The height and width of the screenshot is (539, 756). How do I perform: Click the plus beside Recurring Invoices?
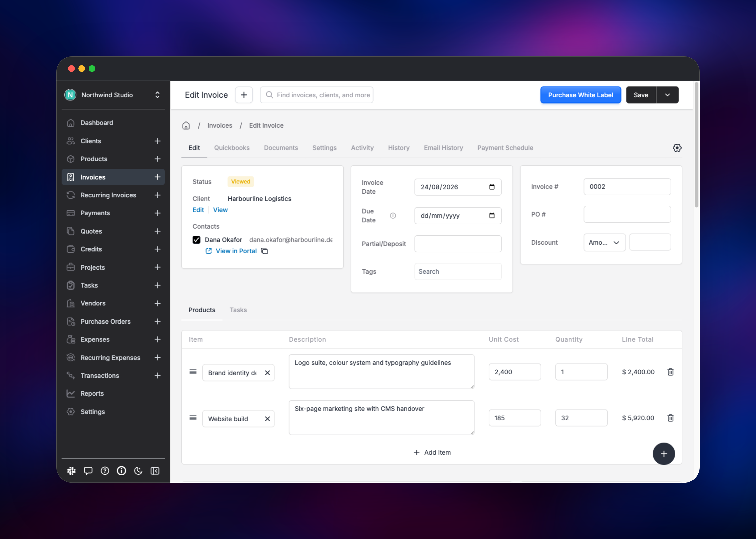coord(157,195)
